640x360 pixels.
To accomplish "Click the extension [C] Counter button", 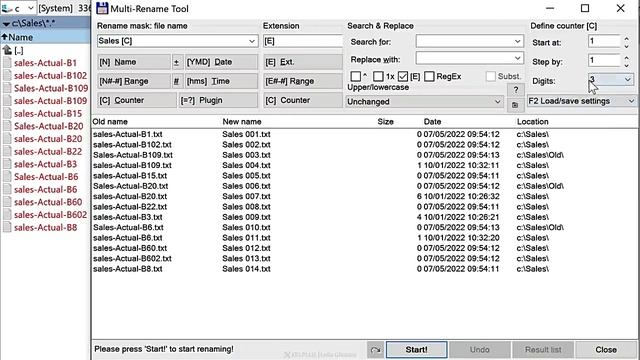I will 303,100.
